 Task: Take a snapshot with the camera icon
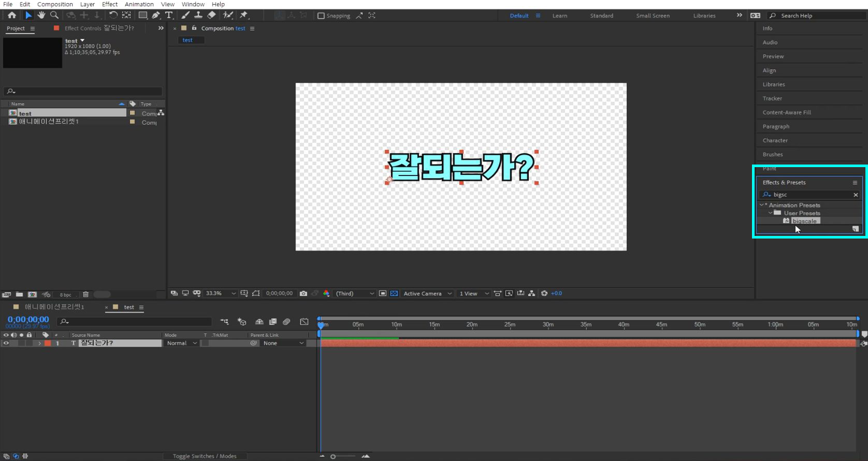303,293
